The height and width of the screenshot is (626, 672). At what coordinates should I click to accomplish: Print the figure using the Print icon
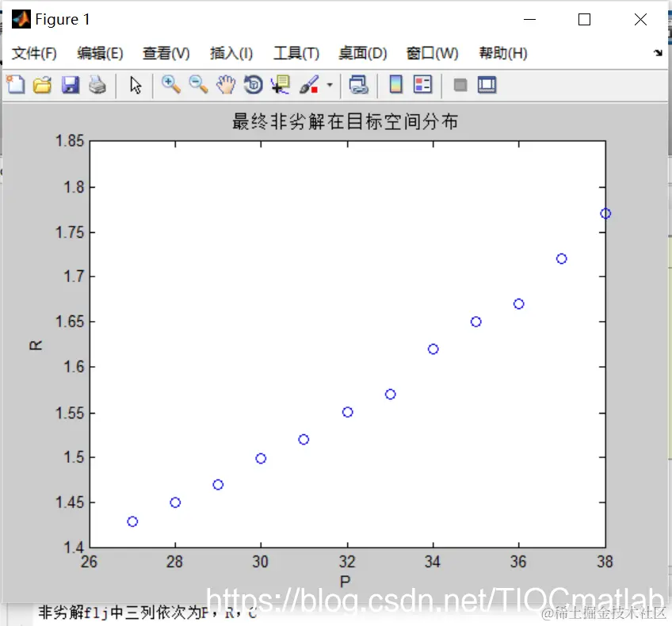coord(99,85)
